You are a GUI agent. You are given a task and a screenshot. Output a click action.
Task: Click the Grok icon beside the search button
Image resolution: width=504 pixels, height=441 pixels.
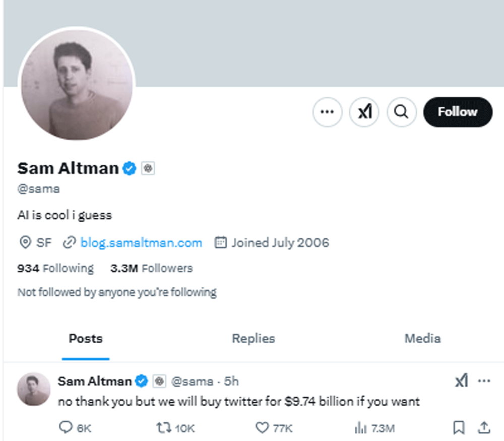pyautogui.click(x=364, y=112)
